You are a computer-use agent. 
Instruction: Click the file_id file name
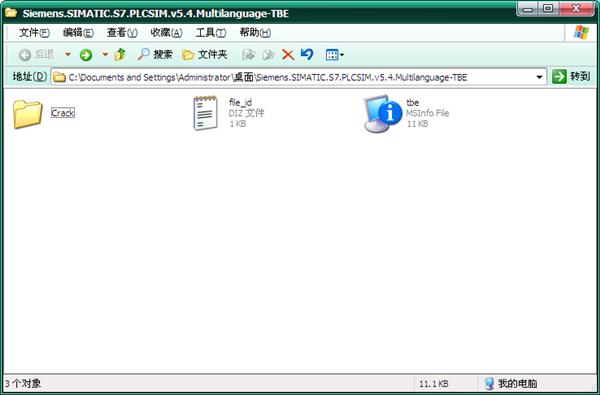click(x=240, y=103)
